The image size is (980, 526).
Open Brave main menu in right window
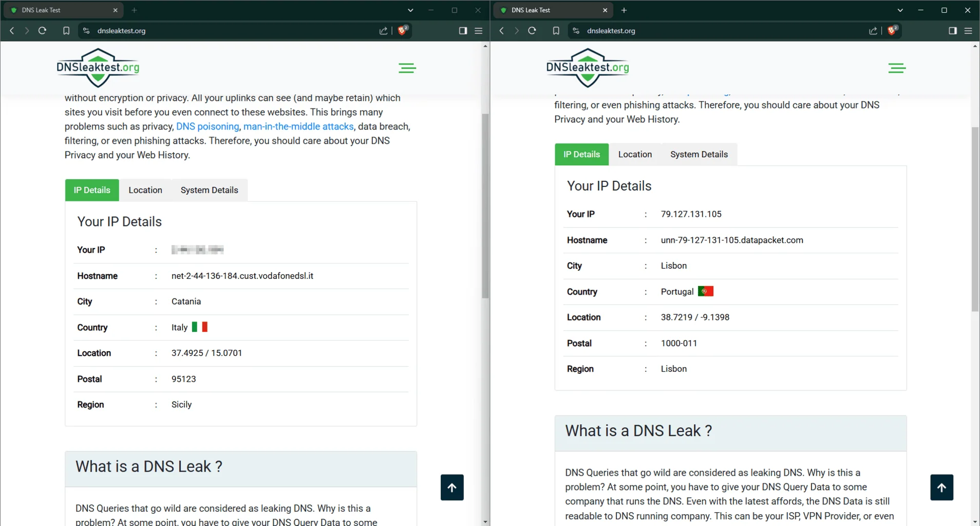pyautogui.click(x=968, y=30)
